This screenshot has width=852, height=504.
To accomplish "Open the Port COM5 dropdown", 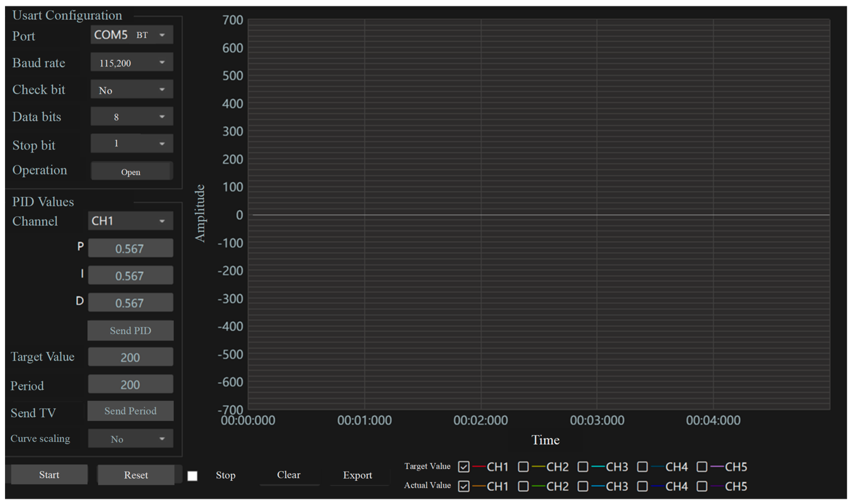I will click(x=132, y=35).
